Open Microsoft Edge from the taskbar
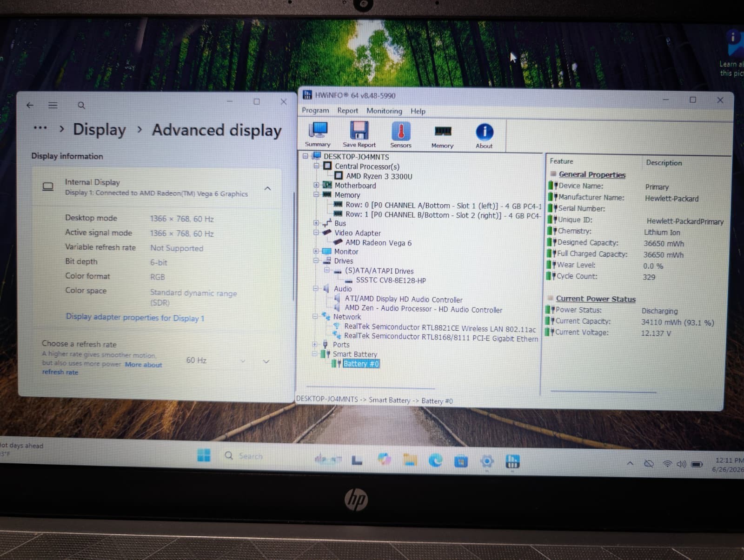The height and width of the screenshot is (560, 744). click(435, 460)
